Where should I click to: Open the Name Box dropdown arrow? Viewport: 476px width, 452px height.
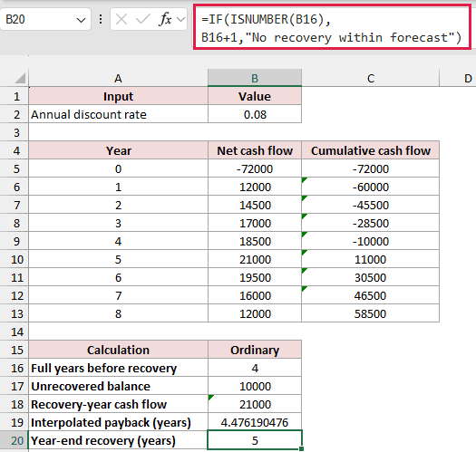click(81, 20)
